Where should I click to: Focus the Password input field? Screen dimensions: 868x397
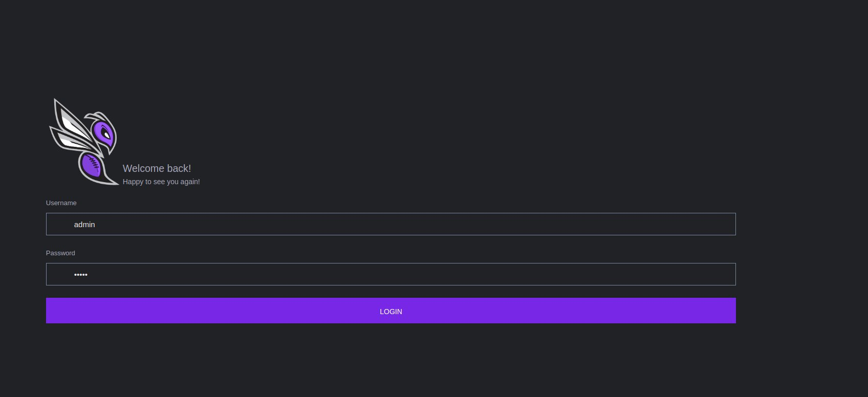tap(390, 274)
